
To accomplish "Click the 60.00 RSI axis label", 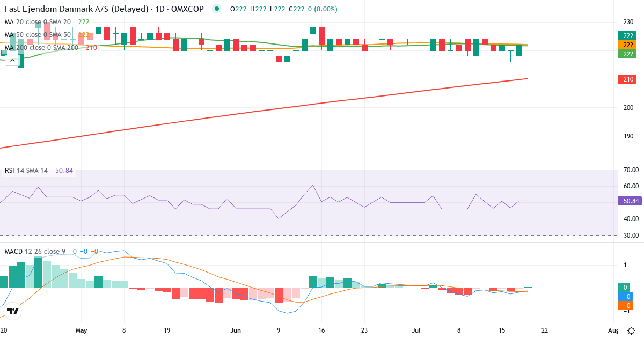I will (632, 186).
